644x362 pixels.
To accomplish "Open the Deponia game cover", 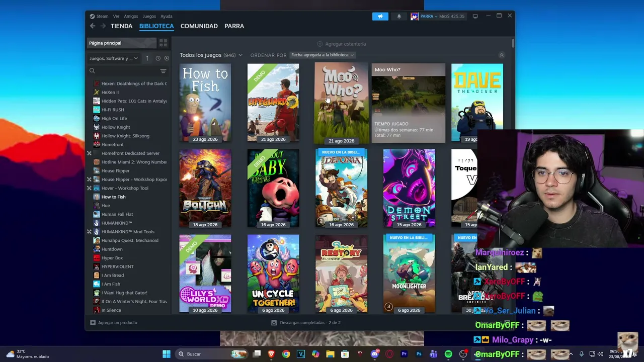I will point(341,188).
